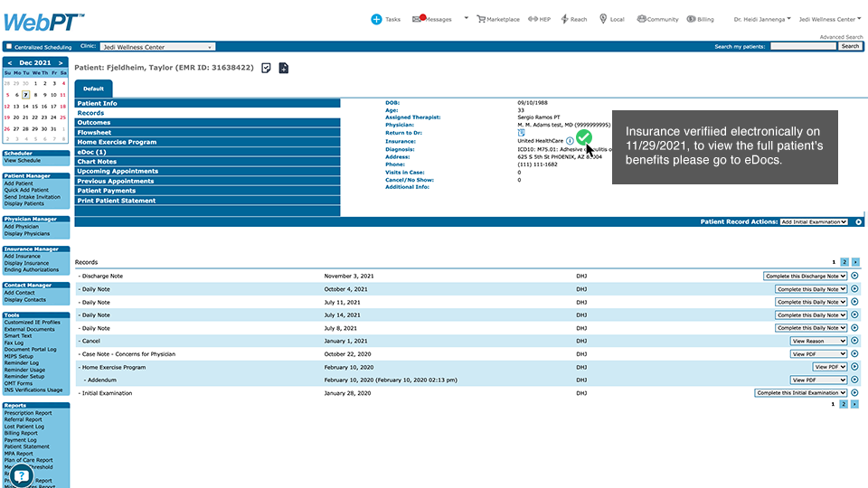
Task: Open the help question mark bubble
Action: (22, 474)
